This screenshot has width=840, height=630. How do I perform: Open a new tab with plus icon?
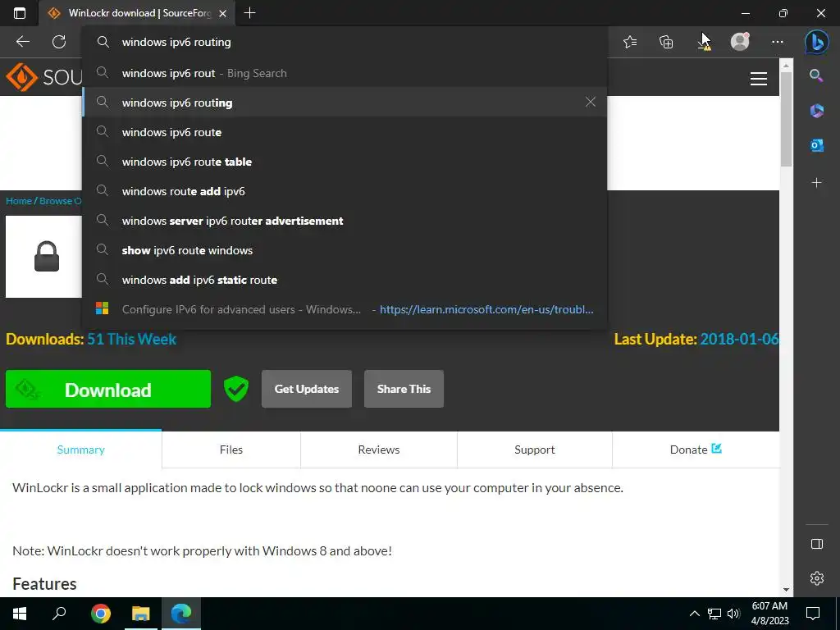click(x=249, y=13)
